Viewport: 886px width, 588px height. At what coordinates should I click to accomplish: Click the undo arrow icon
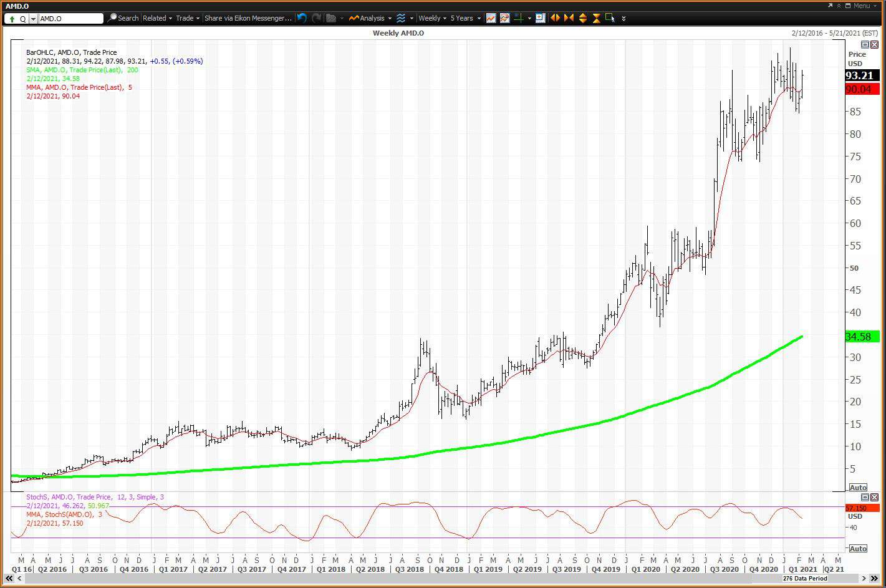(x=302, y=18)
